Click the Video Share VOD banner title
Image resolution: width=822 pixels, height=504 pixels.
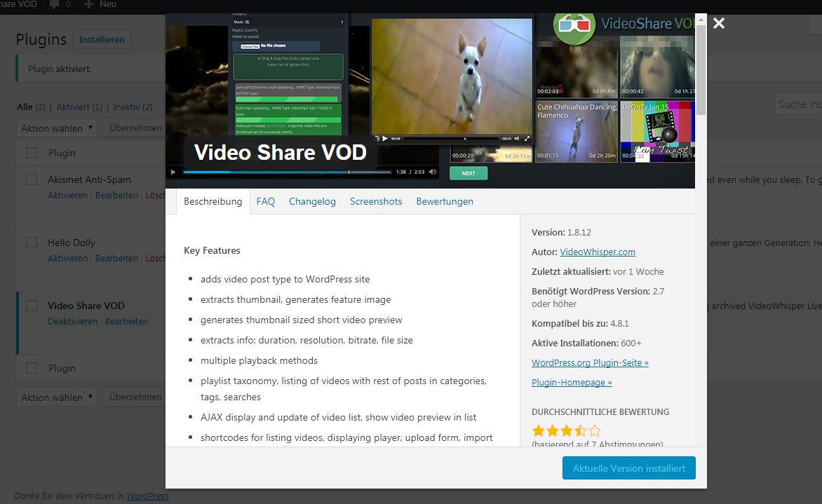280,152
